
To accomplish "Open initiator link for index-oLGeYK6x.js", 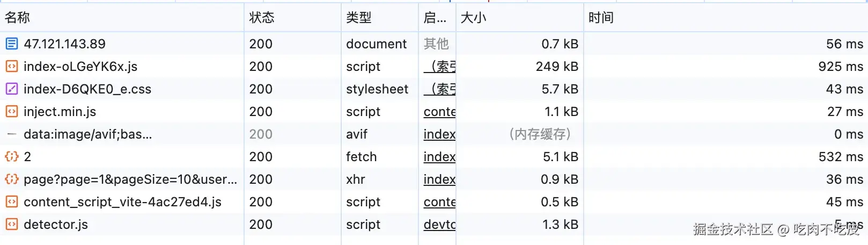I will [440, 66].
